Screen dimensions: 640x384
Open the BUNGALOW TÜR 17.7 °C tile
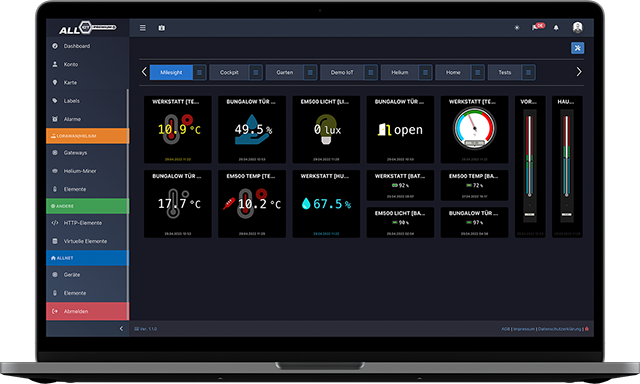pyautogui.click(x=178, y=204)
